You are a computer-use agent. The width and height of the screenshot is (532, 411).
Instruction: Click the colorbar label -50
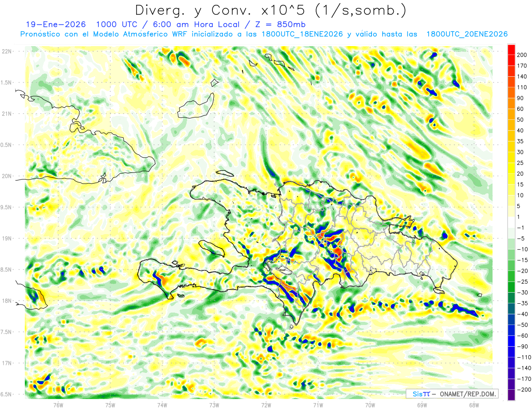pos(522,325)
